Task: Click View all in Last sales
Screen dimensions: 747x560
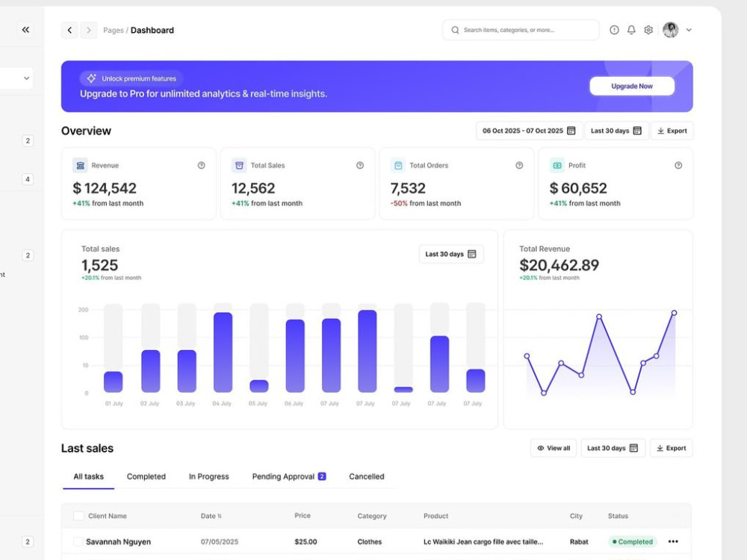Action: pyautogui.click(x=554, y=448)
